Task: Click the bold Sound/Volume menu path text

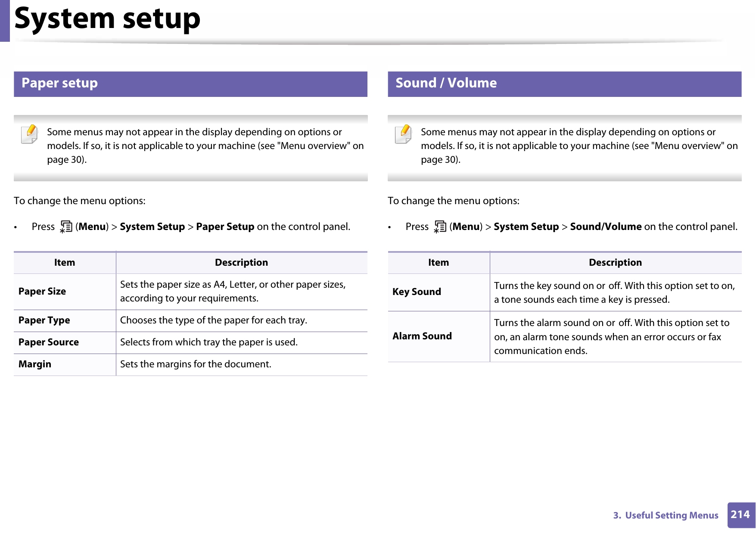Action: pyautogui.click(x=606, y=227)
